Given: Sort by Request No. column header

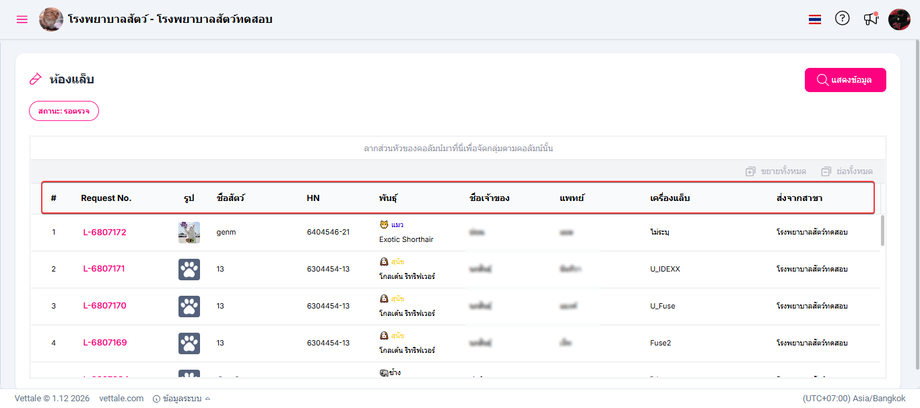Looking at the screenshot, I should (x=106, y=198).
